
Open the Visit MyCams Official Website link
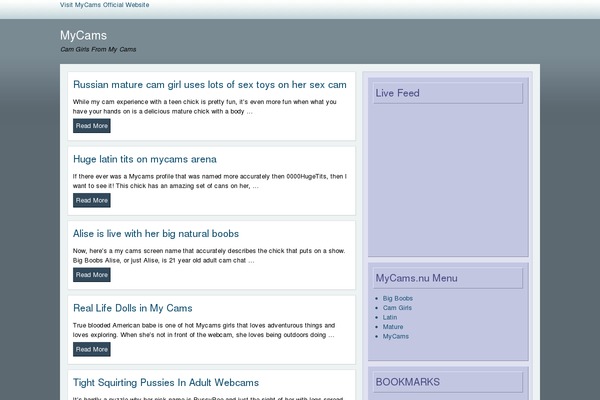pyautogui.click(x=104, y=5)
